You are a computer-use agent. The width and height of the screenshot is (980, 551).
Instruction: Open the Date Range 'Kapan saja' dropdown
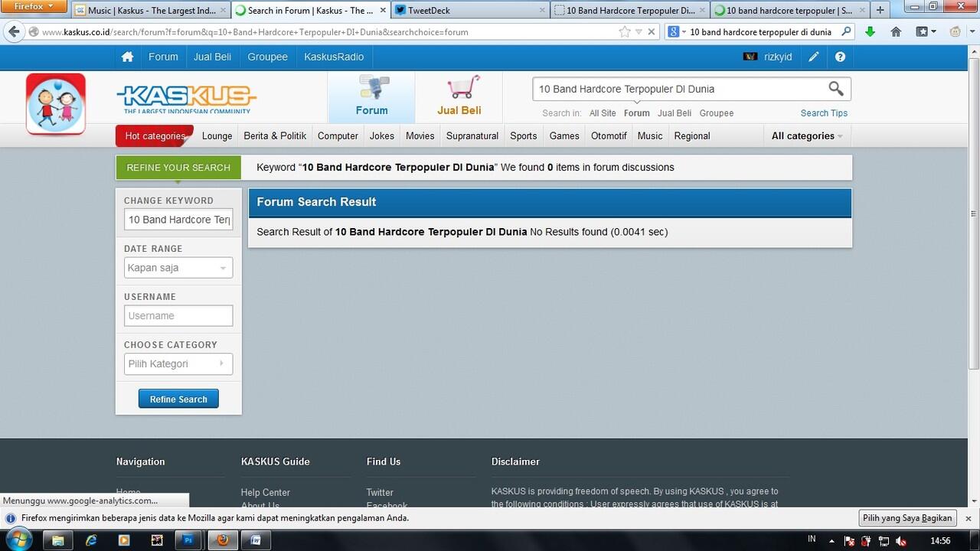tap(178, 268)
